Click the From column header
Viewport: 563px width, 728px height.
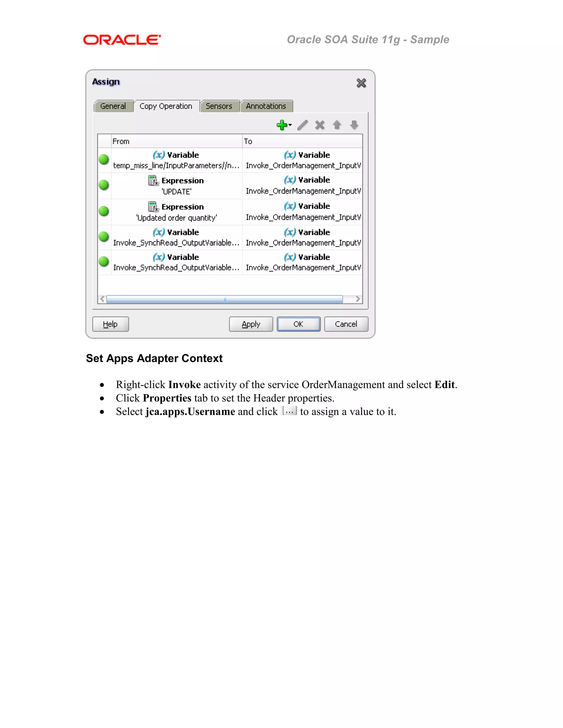tap(177, 141)
